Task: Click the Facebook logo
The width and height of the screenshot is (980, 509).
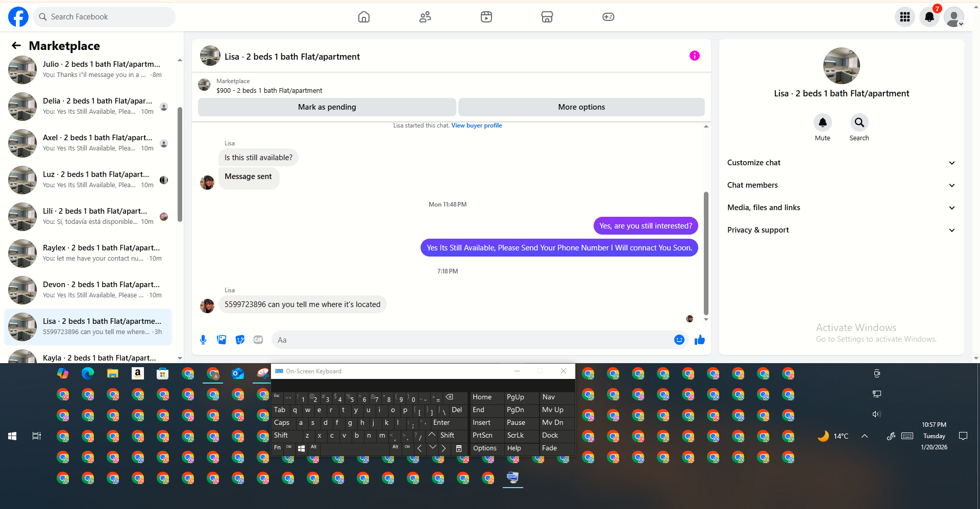Action: 18,17
